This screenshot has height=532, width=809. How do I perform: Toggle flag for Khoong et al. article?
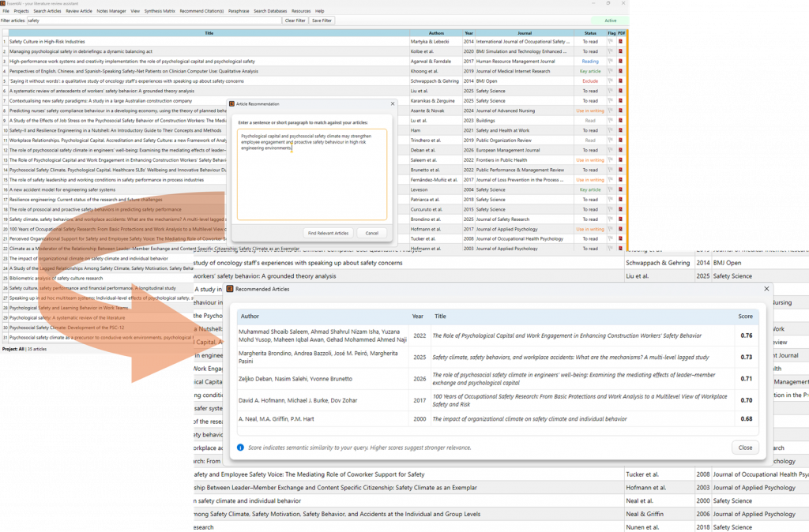[x=611, y=71]
